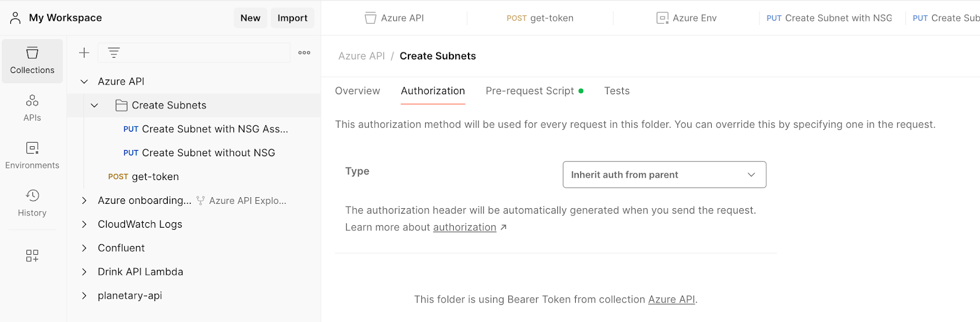Open the Azure API collection link at bottom
The width and height of the screenshot is (980, 322).
click(x=671, y=299)
